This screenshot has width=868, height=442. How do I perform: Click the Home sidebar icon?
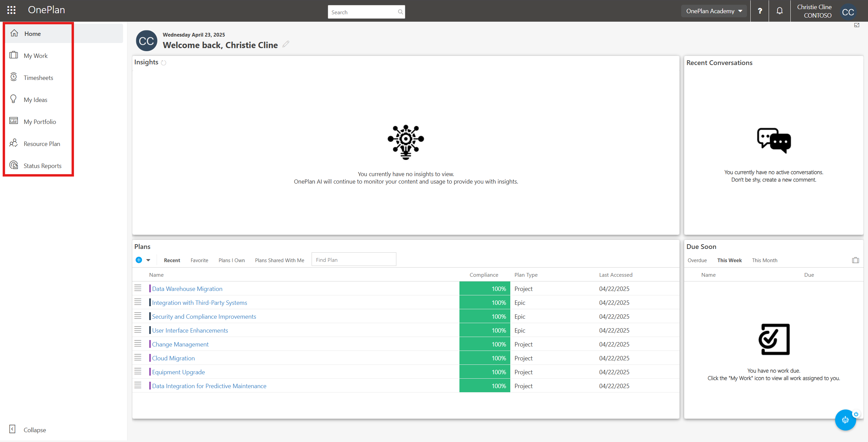pyautogui.click(x=14, y=33)
